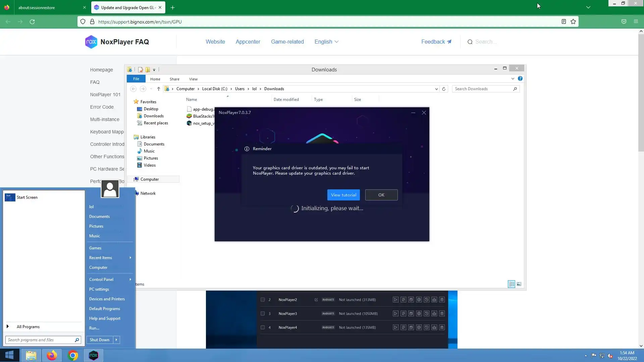Click the Explorer help question mark icon
The image size is (644, 362).
pyautogui.click(x=520, y=78)
